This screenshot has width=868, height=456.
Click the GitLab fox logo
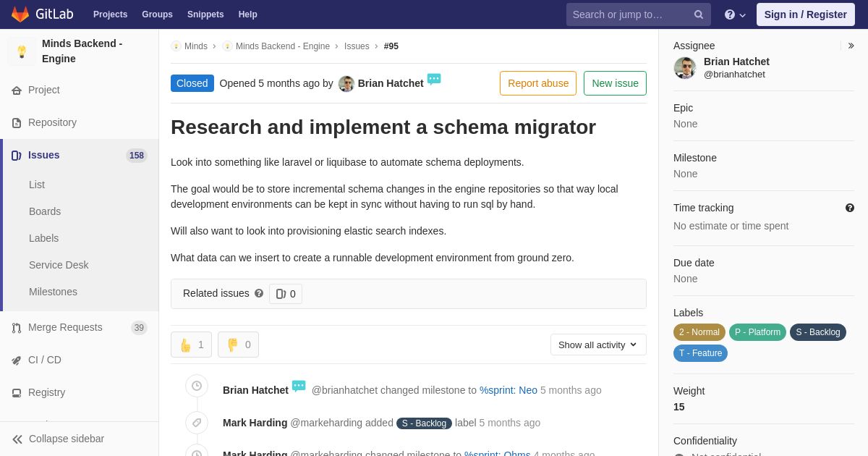20,14
